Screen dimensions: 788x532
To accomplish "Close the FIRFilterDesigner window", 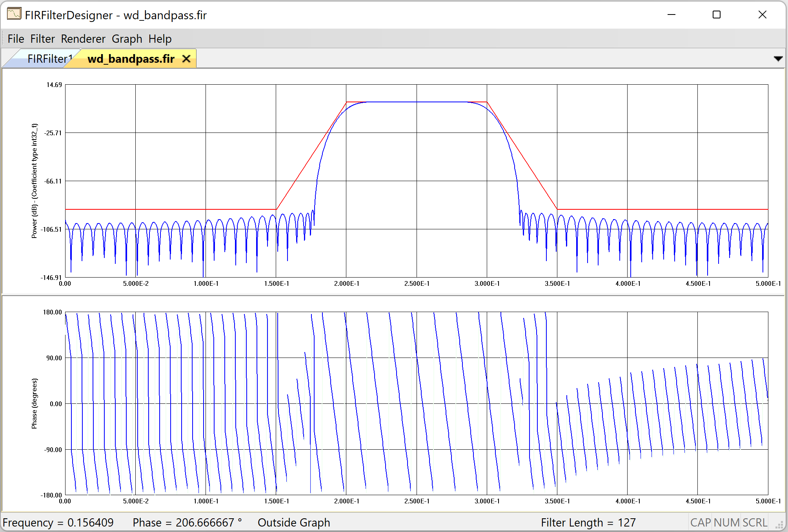I will coord(762,15).
